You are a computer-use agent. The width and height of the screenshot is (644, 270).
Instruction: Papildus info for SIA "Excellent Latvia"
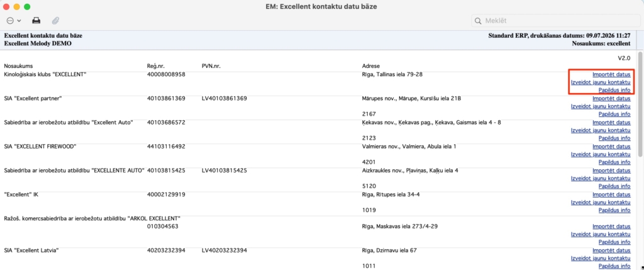[614, 266]
